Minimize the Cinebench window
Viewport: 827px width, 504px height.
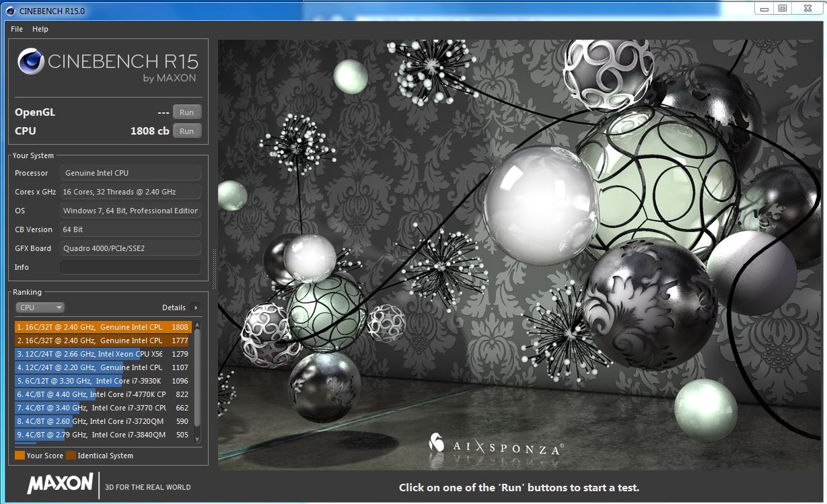point(764,8)
